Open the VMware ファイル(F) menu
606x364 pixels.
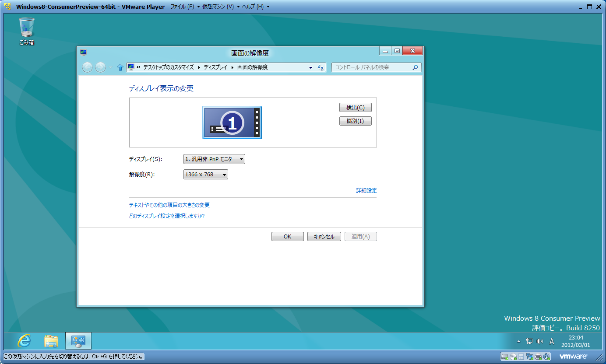182,7
